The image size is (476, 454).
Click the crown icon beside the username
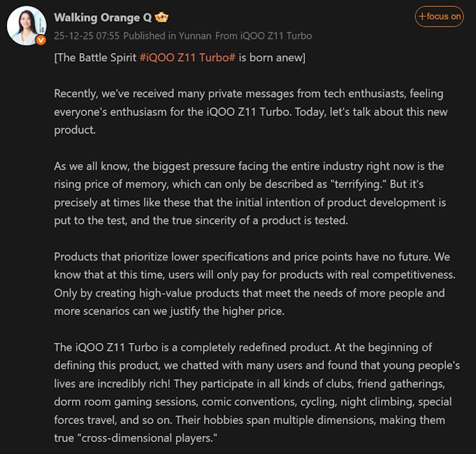click(x=162, y=17)
